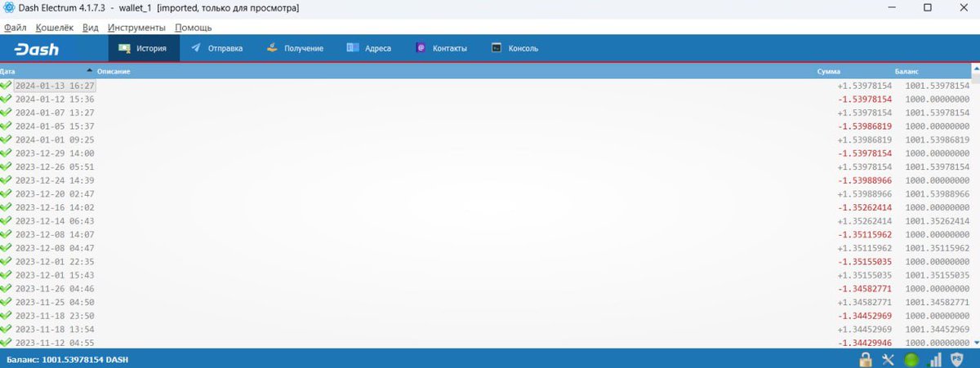The width and height of the screenshot is (980, 368).
Task: Open the Вид menu
Action: pyautogui.click(x=91, y=28)
